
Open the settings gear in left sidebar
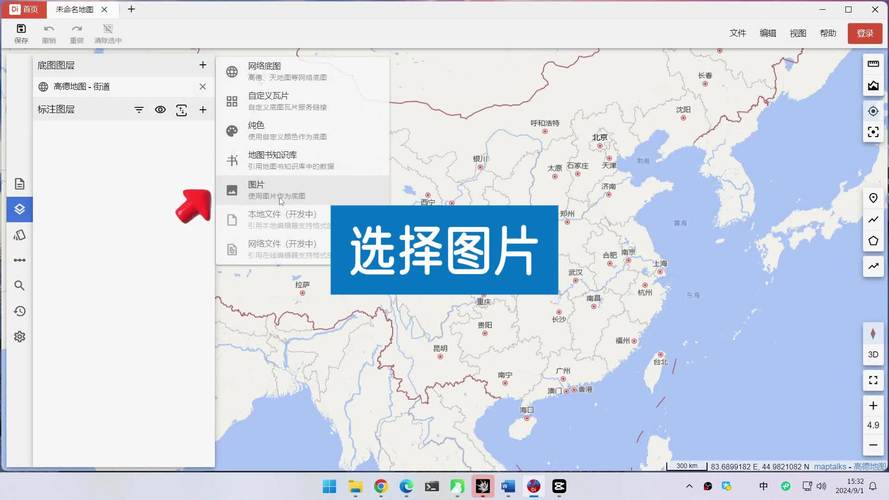point(19,337)
